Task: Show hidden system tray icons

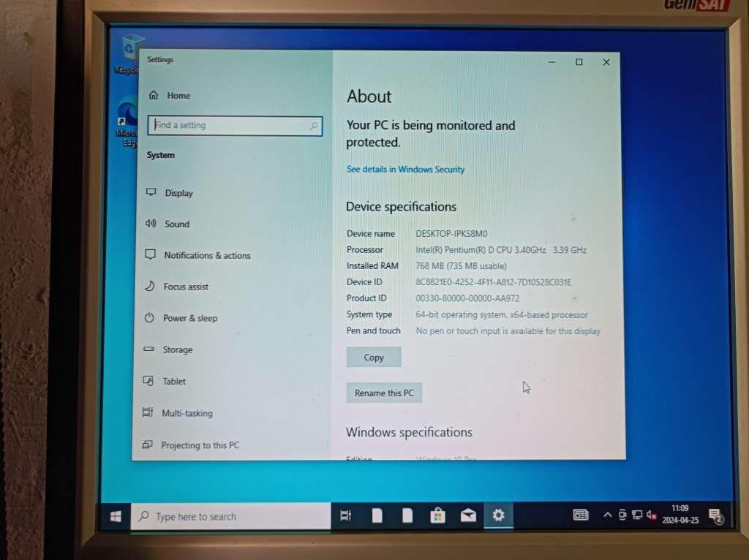Action: tap(607, 515)
